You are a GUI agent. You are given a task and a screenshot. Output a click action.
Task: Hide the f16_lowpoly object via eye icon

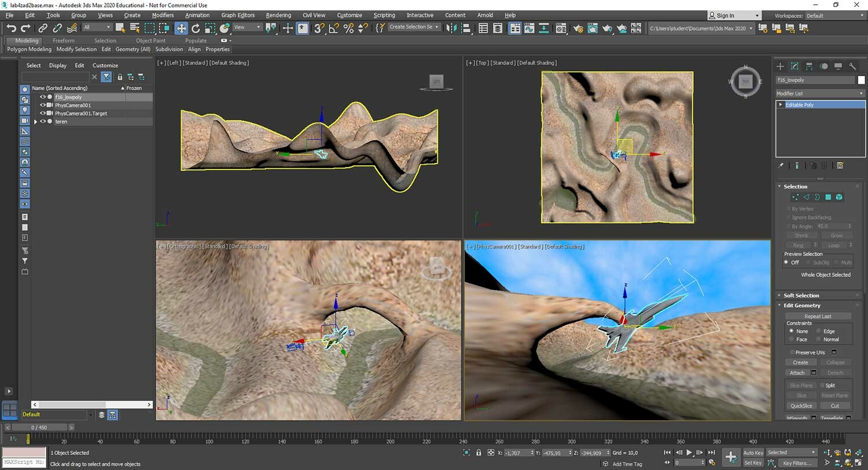tap(42, 97)
